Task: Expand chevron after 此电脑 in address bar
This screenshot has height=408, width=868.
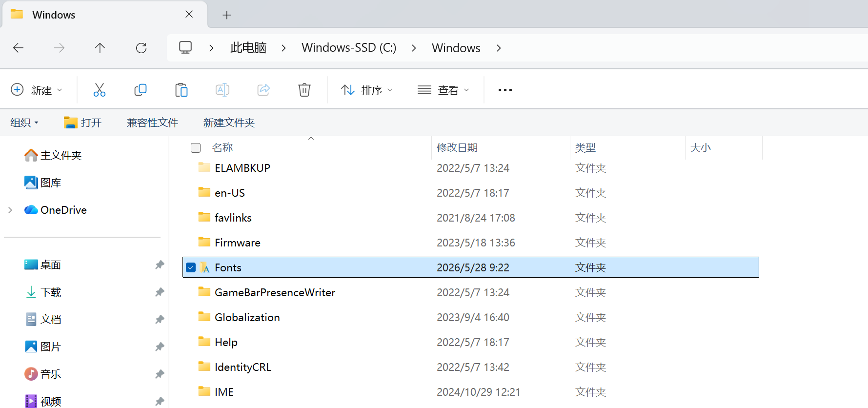Action: [x=283, y=48]
